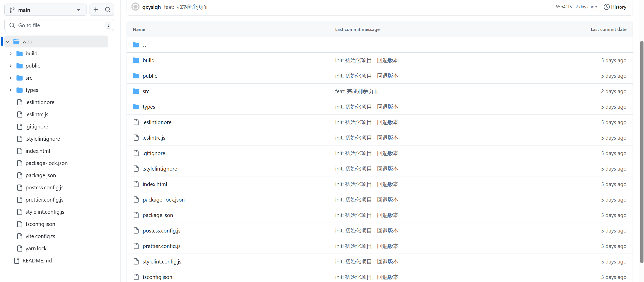Click the add file plus icon
644x282 pixels.
coord(96,10)
